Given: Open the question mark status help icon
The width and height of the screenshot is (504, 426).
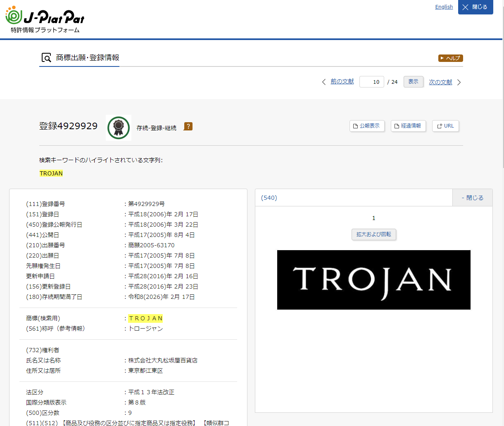Looking at the screenshot, I should (188, 126).
